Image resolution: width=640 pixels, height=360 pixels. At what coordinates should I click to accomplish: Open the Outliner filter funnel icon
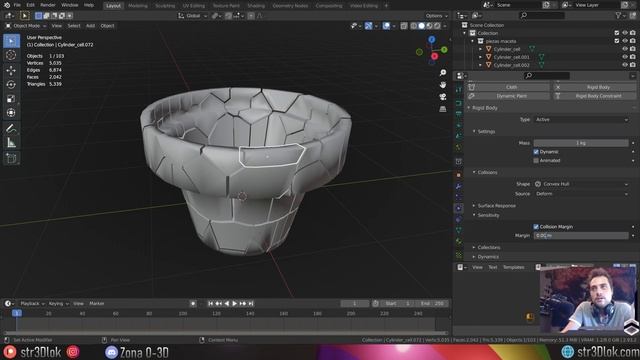point(618,16)
